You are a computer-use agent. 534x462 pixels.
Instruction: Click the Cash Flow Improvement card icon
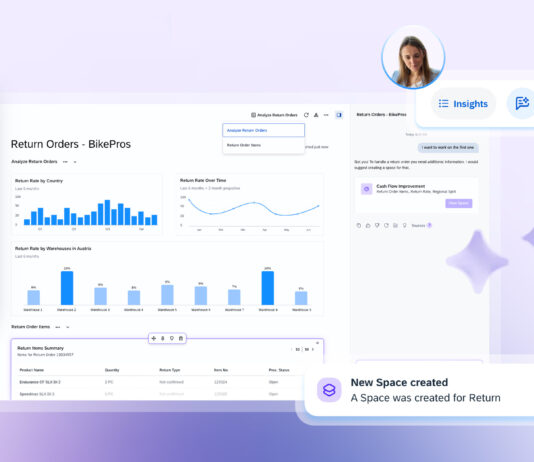[366, 189]
